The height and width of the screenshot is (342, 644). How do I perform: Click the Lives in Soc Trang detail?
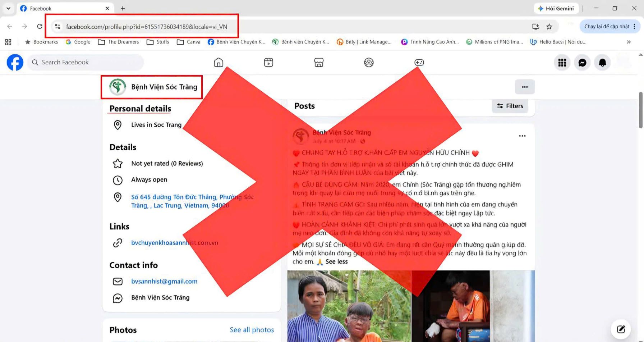click(x=156, y=125)
